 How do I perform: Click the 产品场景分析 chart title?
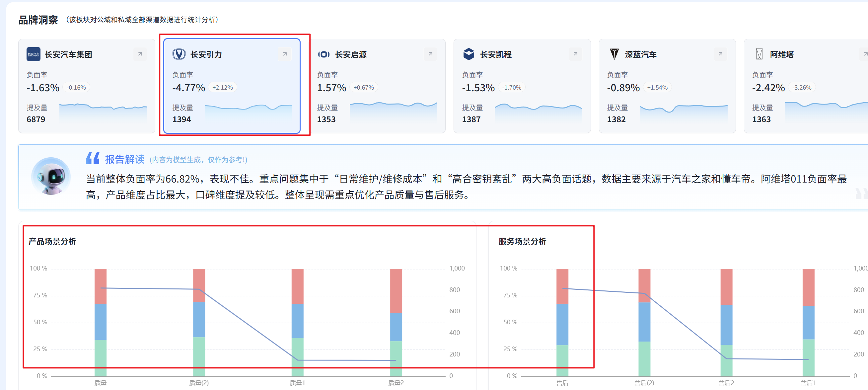pos(52,241)
